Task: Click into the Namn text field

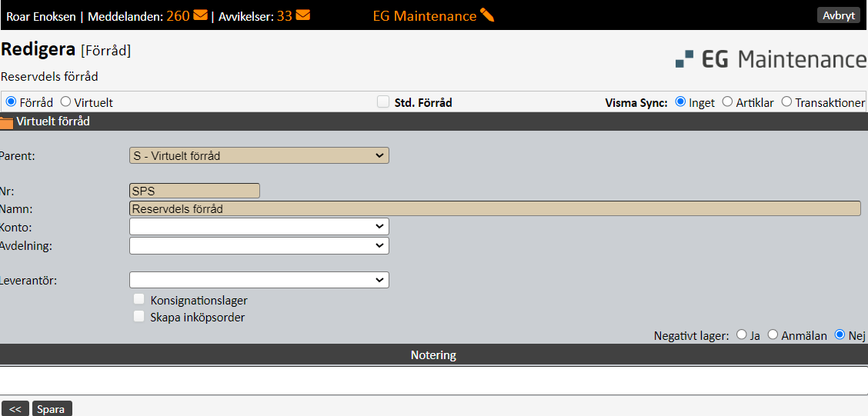Action: 495,208
